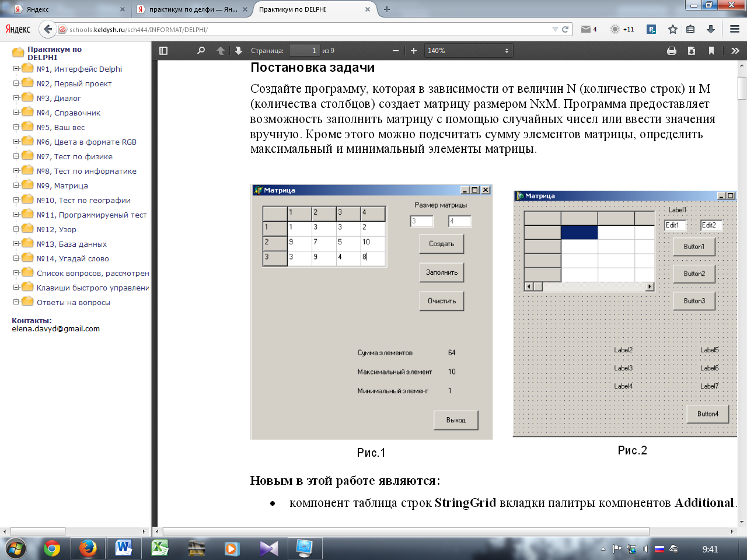Screen dimensions: 747x560
Task: Click the Яндекс logo button
Action: (x=18, y=29)
